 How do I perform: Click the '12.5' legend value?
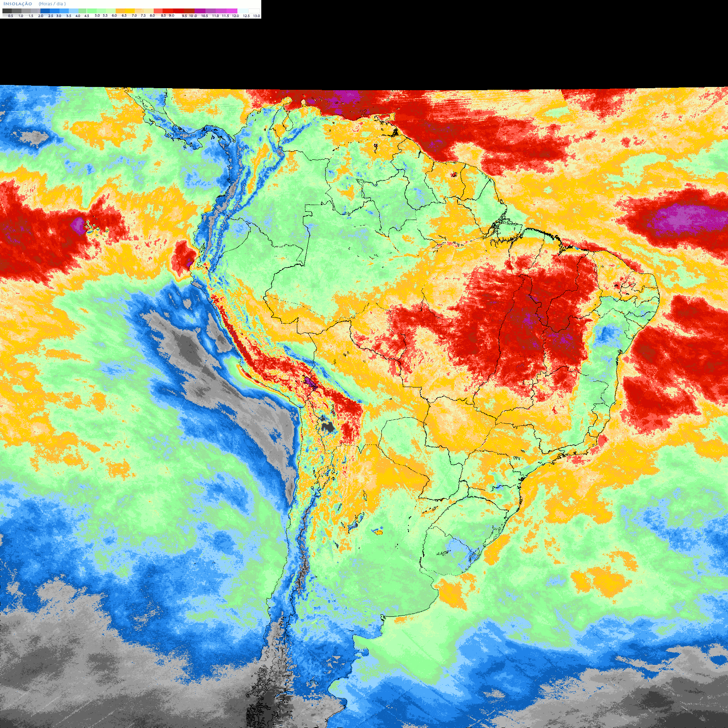point(246,16)
